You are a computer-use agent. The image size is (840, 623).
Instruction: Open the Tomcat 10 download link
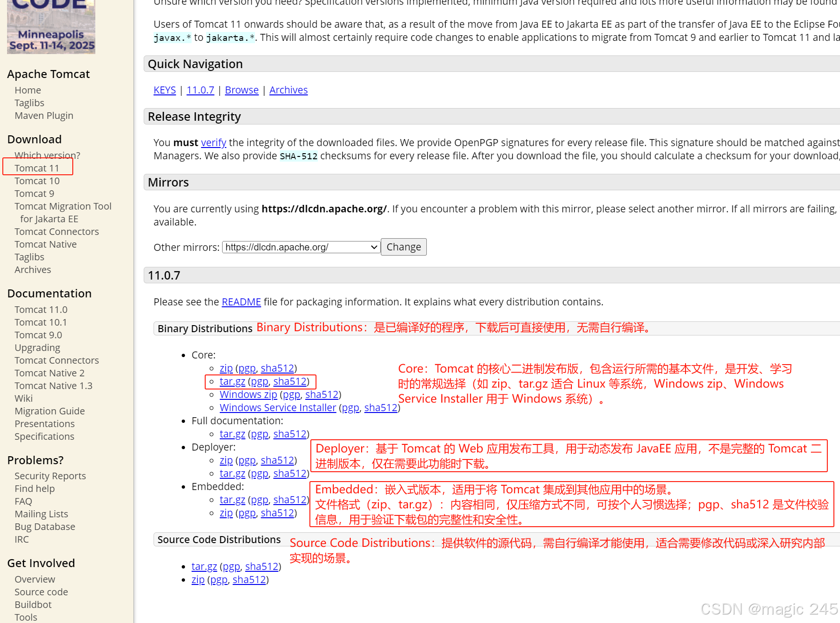pos(37,181)
